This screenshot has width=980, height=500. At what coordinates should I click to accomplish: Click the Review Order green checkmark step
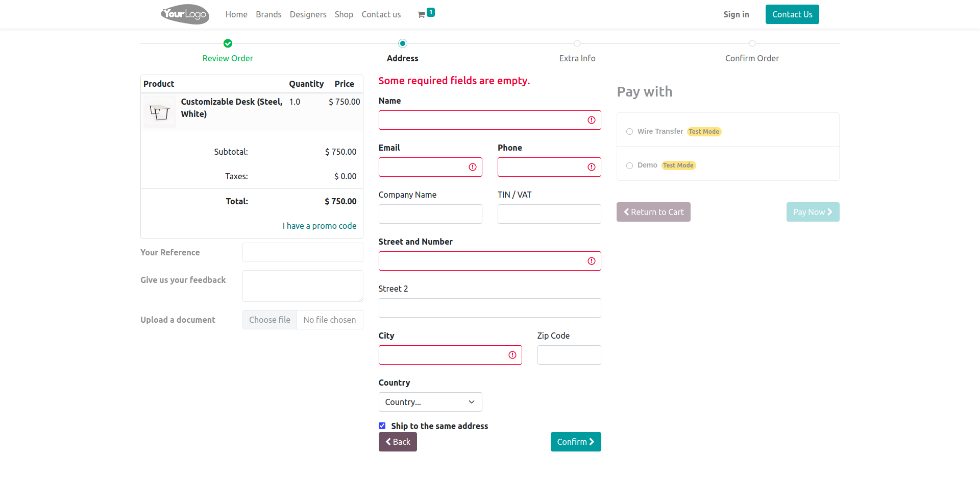tap(228, 43)
